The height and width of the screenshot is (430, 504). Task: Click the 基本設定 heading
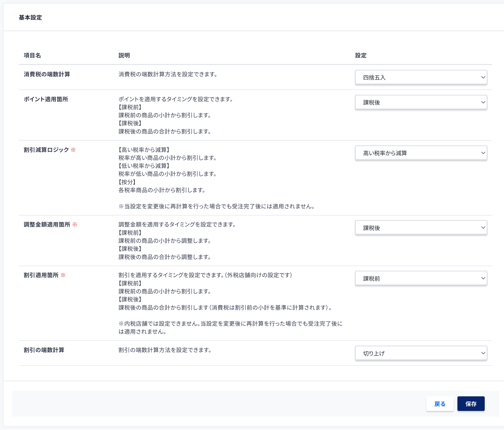click(30, 17)
